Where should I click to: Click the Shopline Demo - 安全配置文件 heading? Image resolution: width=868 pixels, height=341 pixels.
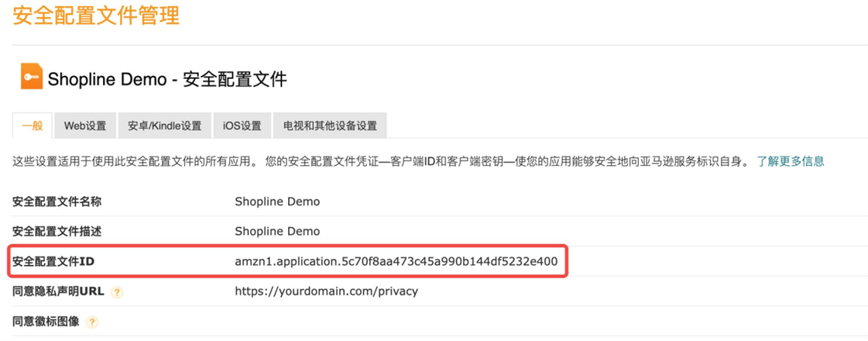coord(167,79)
